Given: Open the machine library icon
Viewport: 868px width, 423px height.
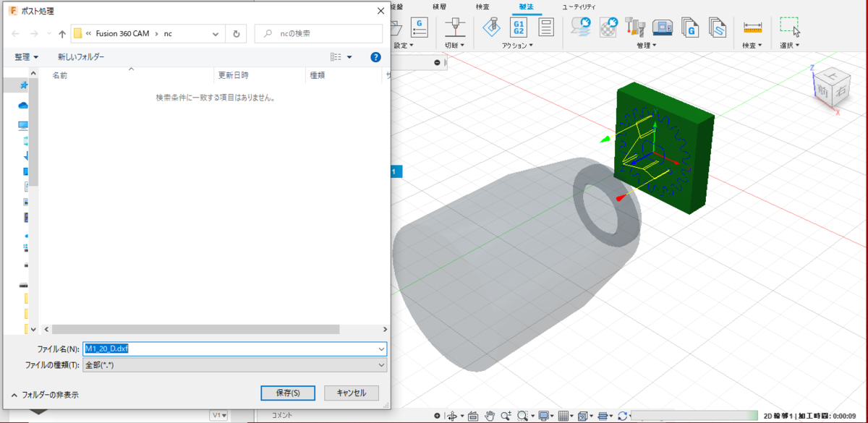Looking at the screenshot, I should click(x=663, y=28).
